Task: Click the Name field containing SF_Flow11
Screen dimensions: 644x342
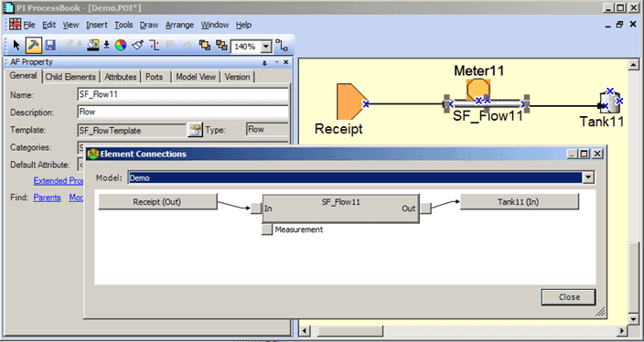Action: (183, 94)
